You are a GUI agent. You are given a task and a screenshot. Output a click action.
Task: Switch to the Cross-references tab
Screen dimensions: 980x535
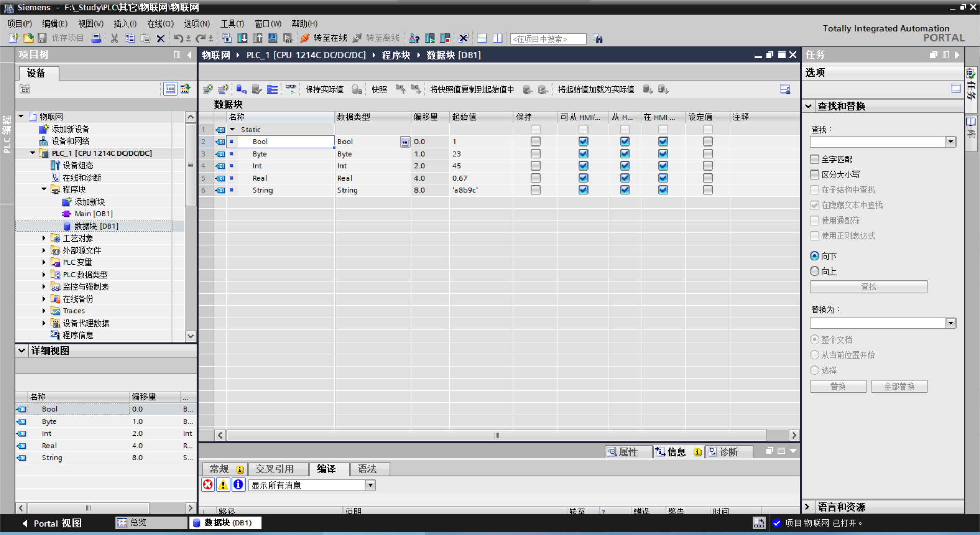click(x=278, y=469)
